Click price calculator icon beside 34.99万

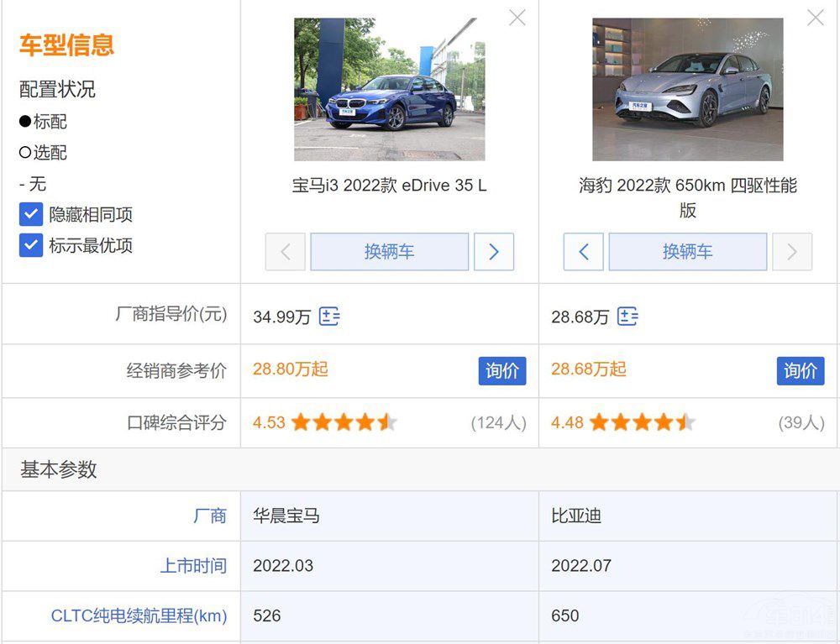(329, 317)
